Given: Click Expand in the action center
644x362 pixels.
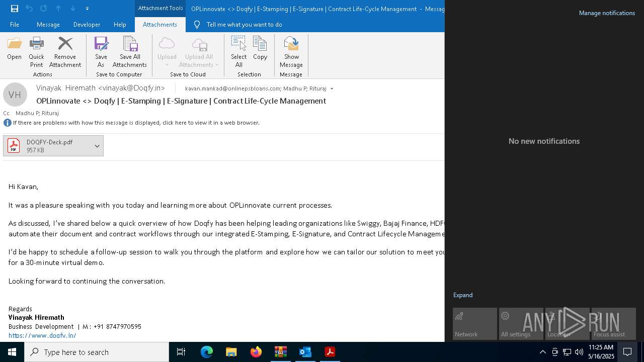Looking at the screenshot, I should [x=463, y=295].
